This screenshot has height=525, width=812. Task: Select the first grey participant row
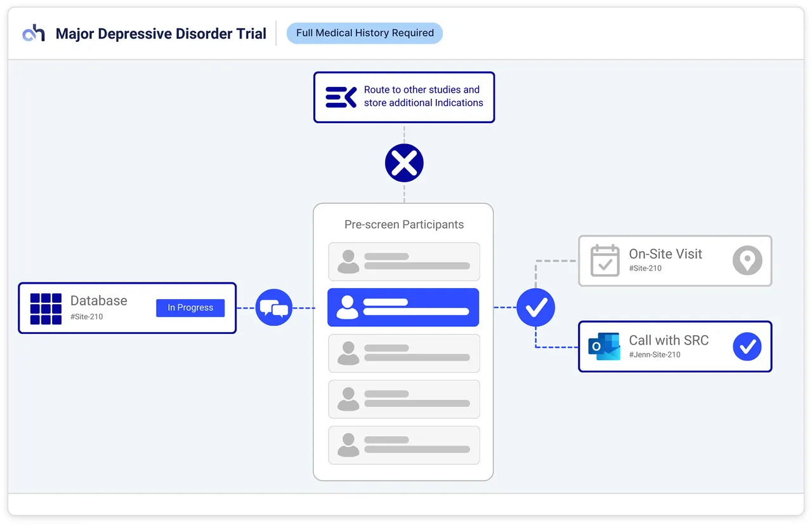point(404,262)
